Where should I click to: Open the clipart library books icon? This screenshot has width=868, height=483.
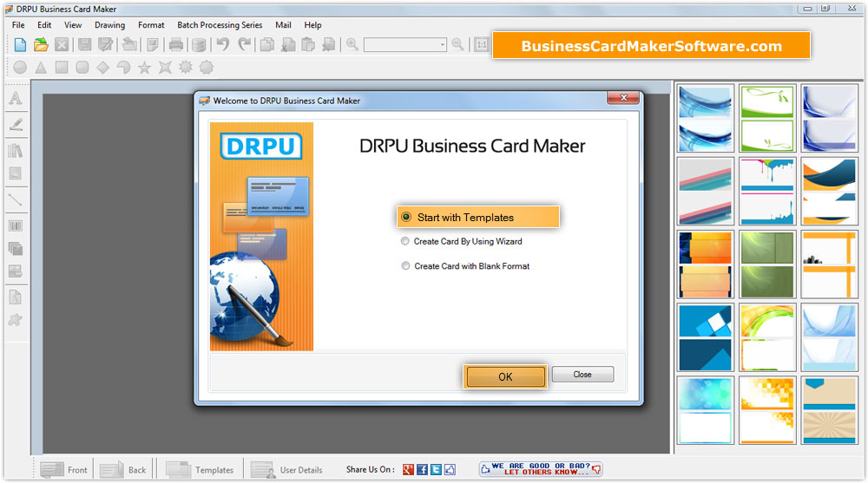coord(16,150)
